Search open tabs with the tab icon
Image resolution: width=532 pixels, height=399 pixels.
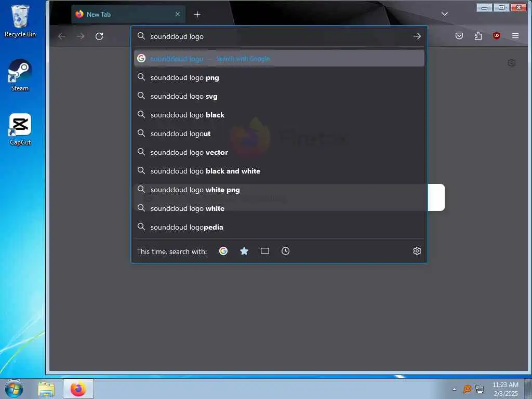click(264, 251)
